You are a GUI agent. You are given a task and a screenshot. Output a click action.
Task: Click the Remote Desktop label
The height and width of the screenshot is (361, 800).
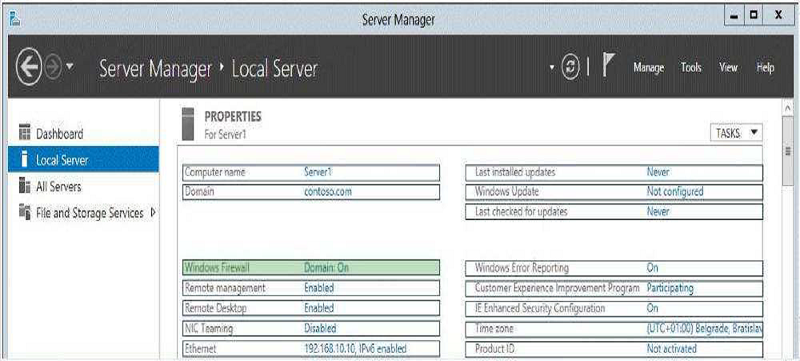[216, 308]
